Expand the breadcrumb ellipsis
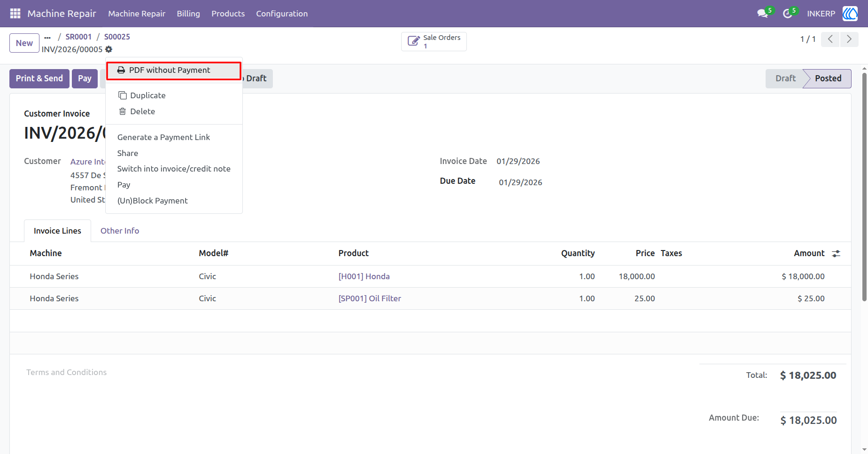Screen dimensions: 868x454 coord(47,37)
